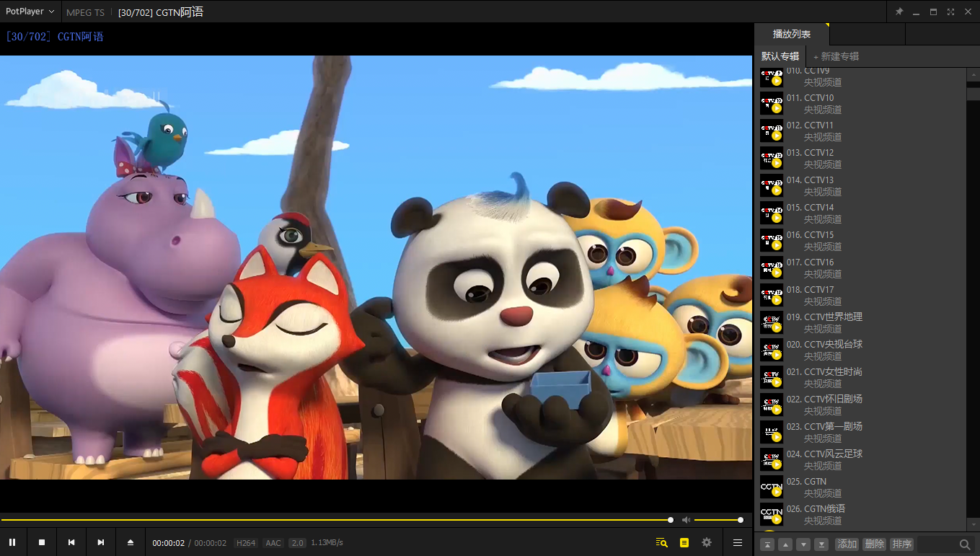Open the 排序 sort options
The image size is (980, 556).
click(x=902, y=544)
